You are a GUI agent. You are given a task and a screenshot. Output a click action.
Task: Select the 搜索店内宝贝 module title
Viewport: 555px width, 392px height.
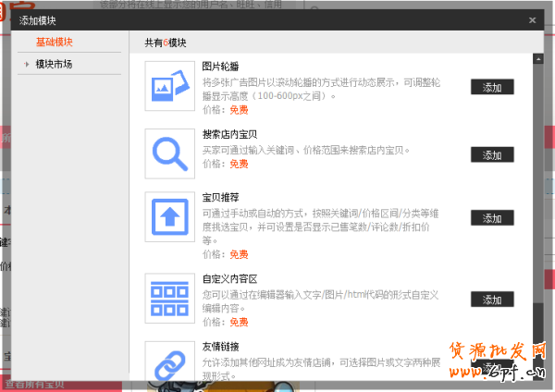click(x=229, y=134)
